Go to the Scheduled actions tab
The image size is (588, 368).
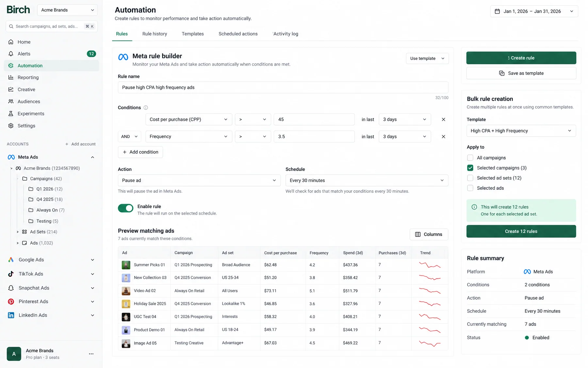(x=238, y=34)
